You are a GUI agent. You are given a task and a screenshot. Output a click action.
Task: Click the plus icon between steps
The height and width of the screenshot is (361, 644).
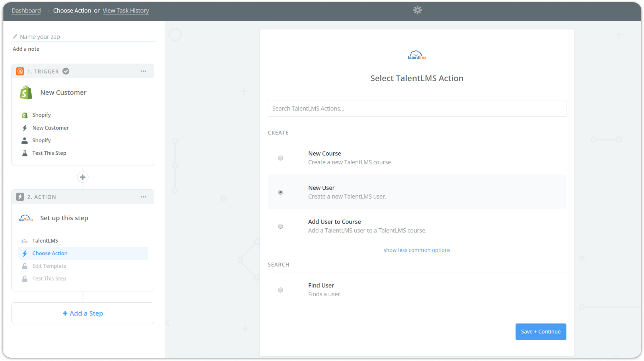[83, 177]
